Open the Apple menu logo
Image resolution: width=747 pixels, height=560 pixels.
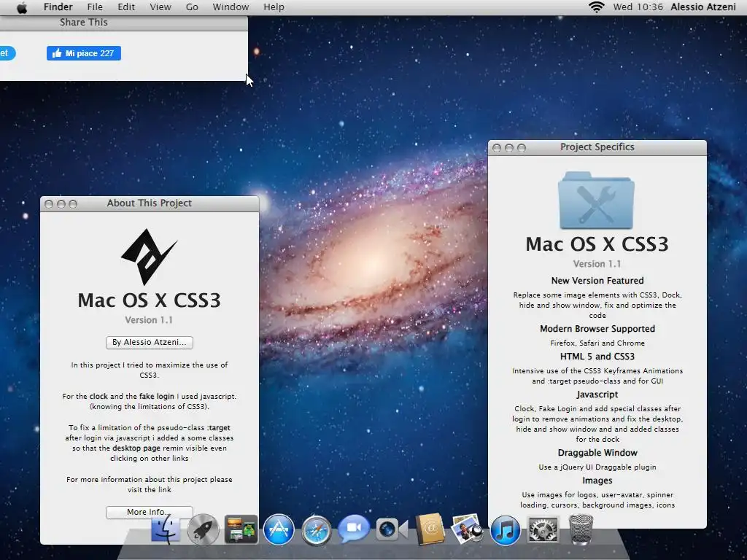pos(22,7)
